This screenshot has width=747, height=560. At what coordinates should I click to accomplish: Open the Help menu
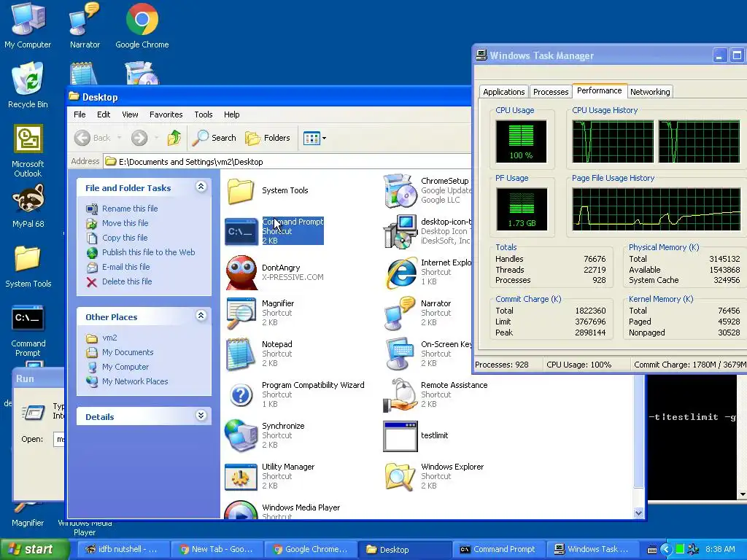coord(231,114)
